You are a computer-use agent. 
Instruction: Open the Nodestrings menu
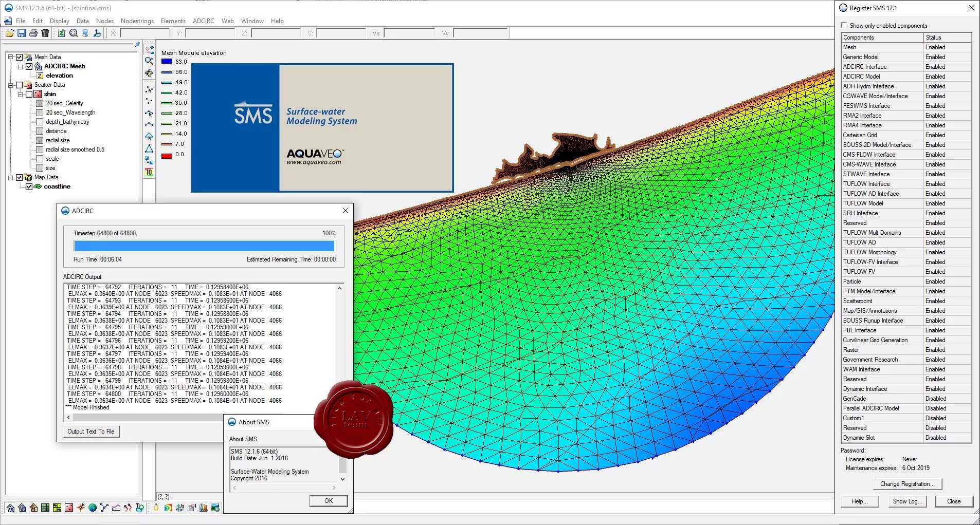point(137,21)
